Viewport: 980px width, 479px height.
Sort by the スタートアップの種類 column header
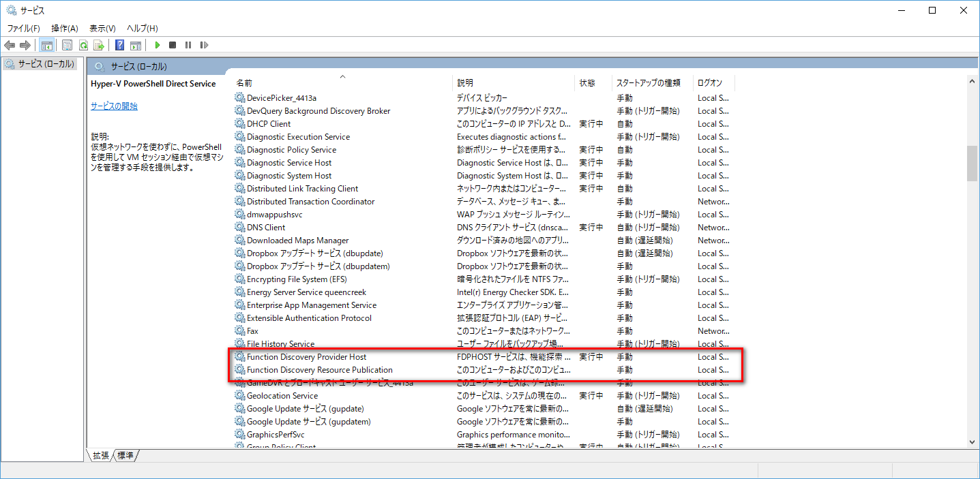click(648, 82)
